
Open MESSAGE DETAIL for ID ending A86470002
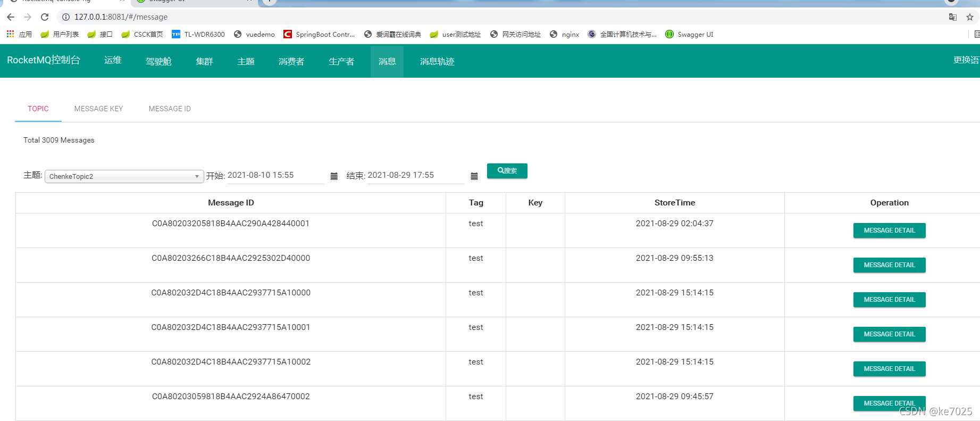click(890, 403)
